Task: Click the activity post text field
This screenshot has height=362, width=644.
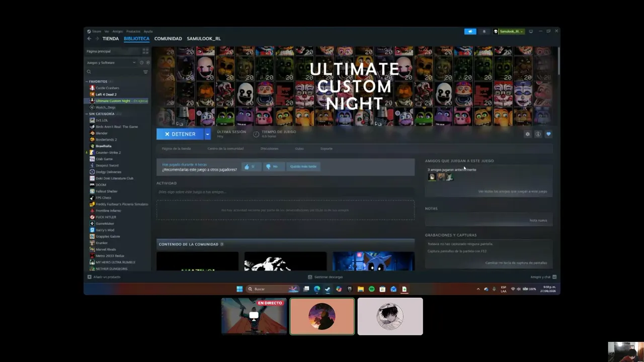Action: click(285, 192)
